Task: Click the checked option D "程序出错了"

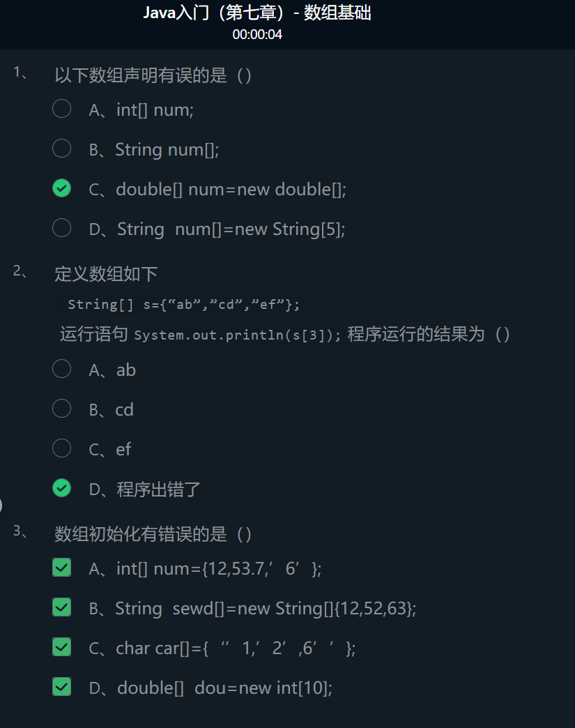Action: tap(61, 488)
